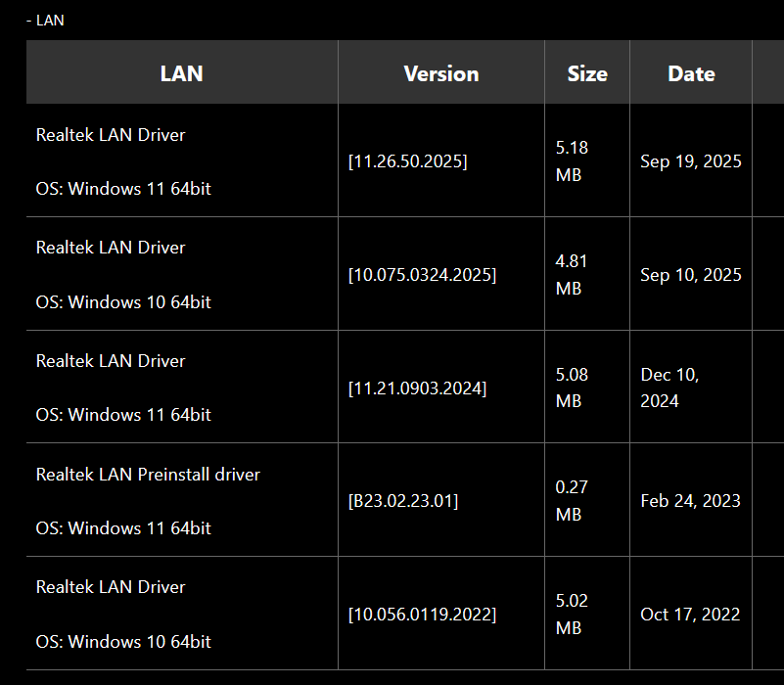Click OS: Windows 11 64bit in the 11.26.50.2025 row
This screenshot has height=685, width=784.
[123, 189]
